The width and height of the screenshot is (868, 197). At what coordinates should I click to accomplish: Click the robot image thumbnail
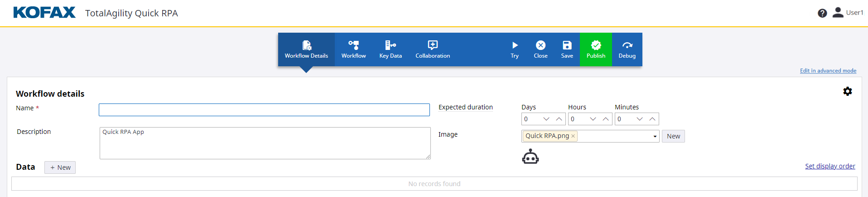[530, 157]
